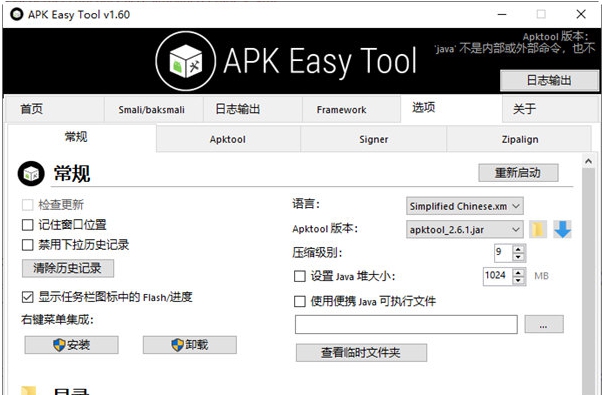Viewport: 602px width, 395px height.
Task: Click the 卸载 context menu button
Action: (190, 345)
